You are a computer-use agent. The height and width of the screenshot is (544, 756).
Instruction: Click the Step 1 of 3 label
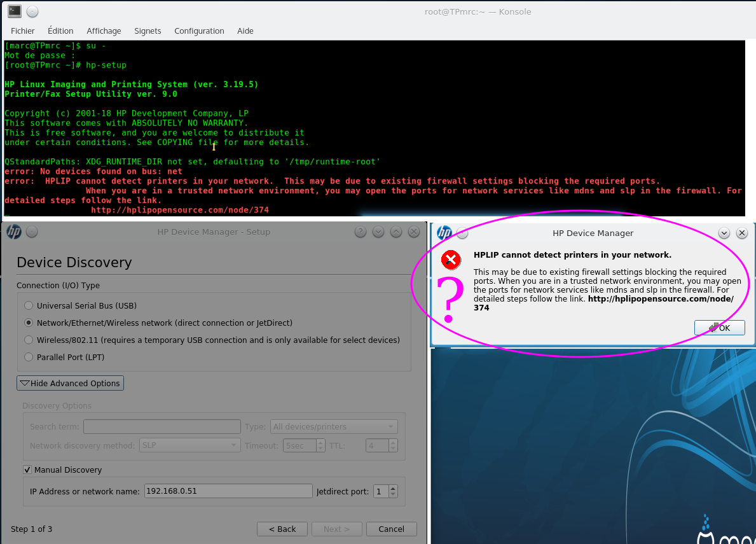[31, 529]
